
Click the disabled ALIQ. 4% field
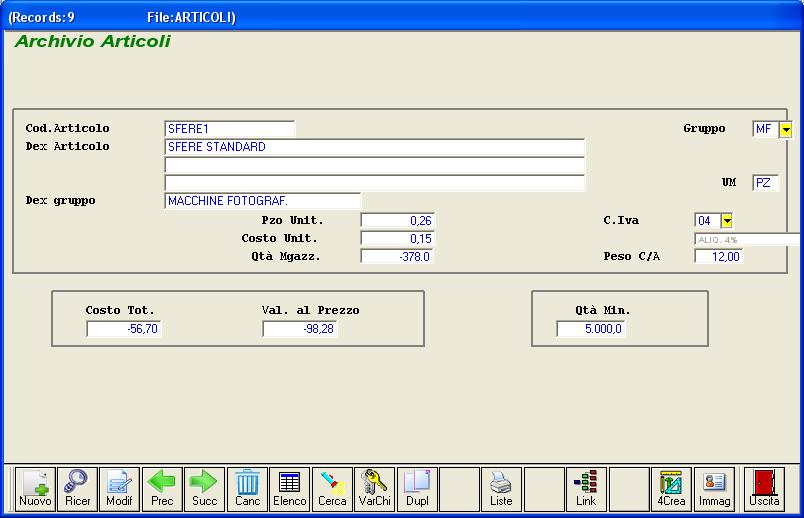[749, 240]
